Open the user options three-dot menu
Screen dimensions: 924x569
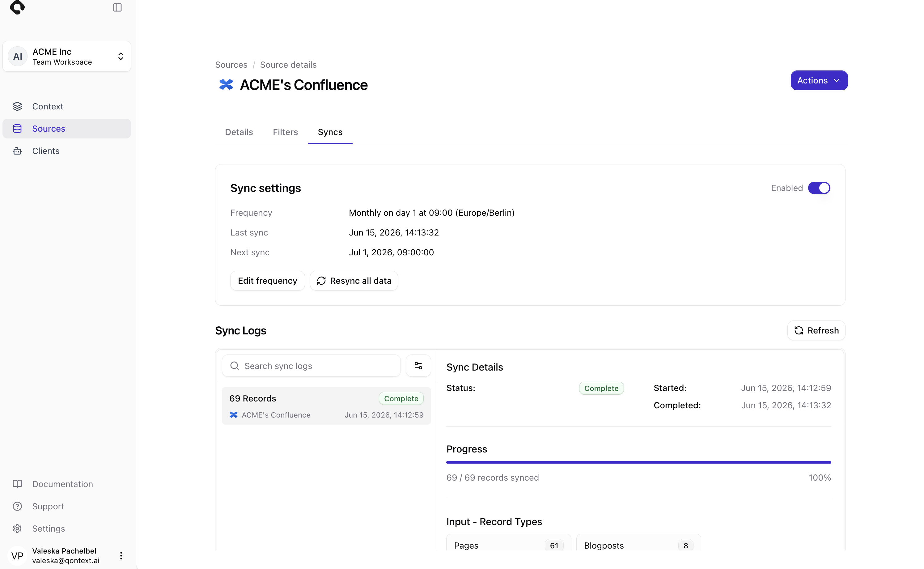(121, 556)
